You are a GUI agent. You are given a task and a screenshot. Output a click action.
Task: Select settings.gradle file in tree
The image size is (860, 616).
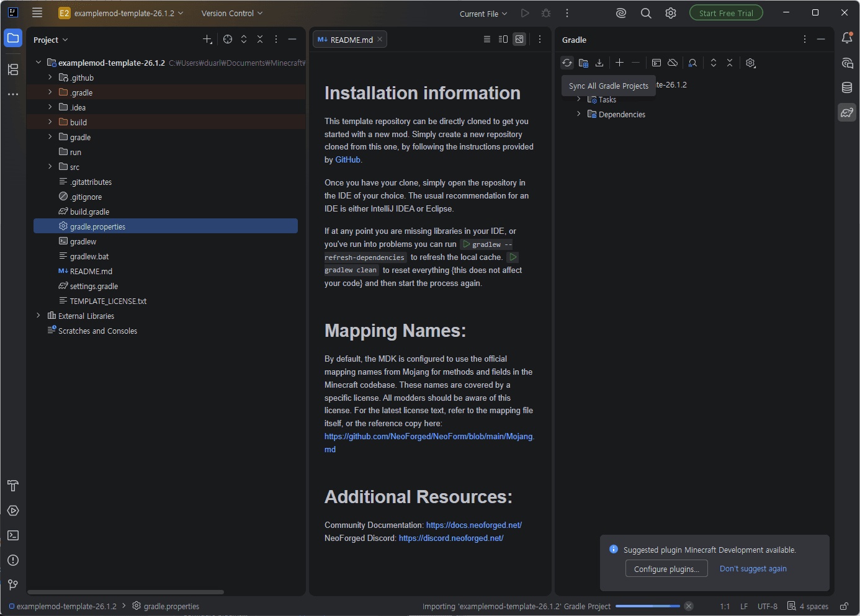pyautogui.click(x=94, y=286)
